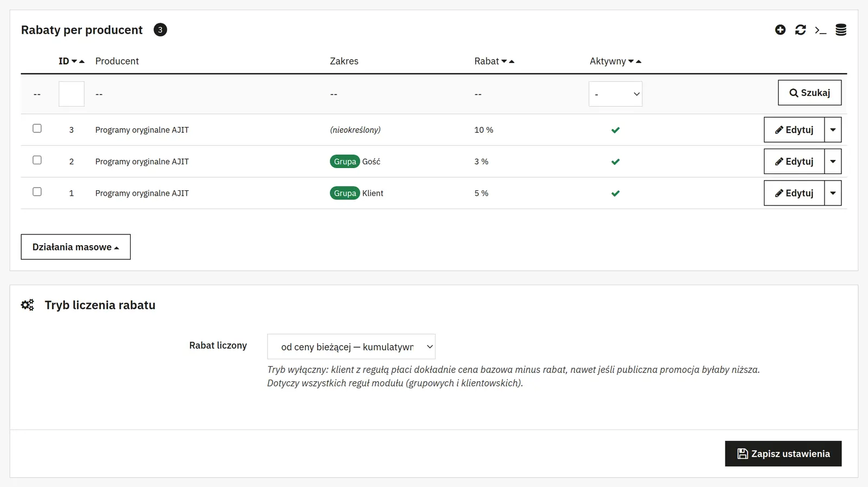Viewport: 868px width, 487px height.
Task: Open Aktywny filter dropdown
Action: point(615,94)
